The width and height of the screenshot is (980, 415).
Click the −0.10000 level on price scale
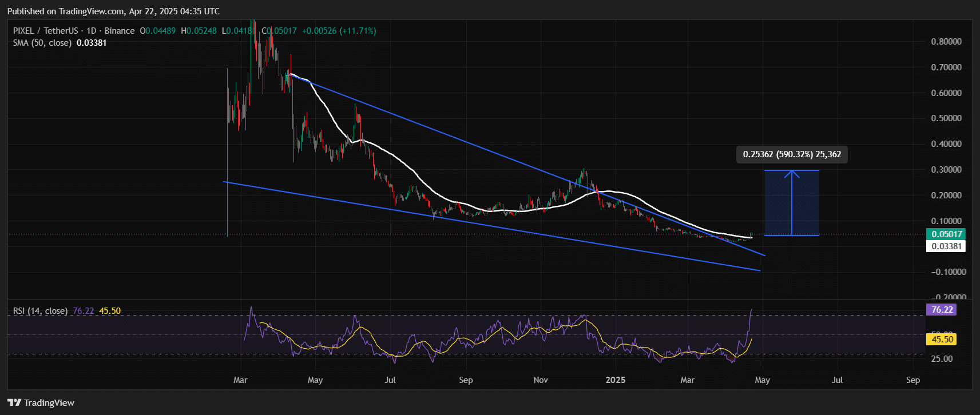point(946,272)
